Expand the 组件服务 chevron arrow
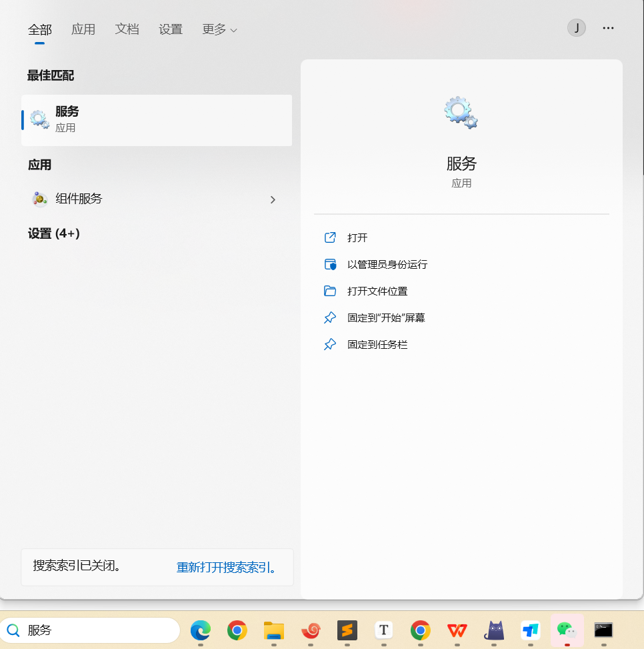 [273, 200]
